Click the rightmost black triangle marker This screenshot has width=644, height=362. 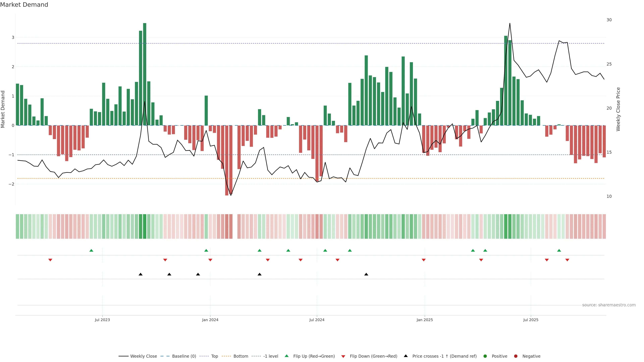pos(366,274)
